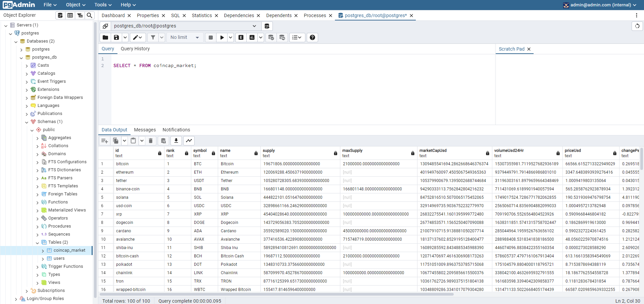Click the Open File folder icon
The height and width of the screenshot is (304, 644).
(x=105, y=38)
